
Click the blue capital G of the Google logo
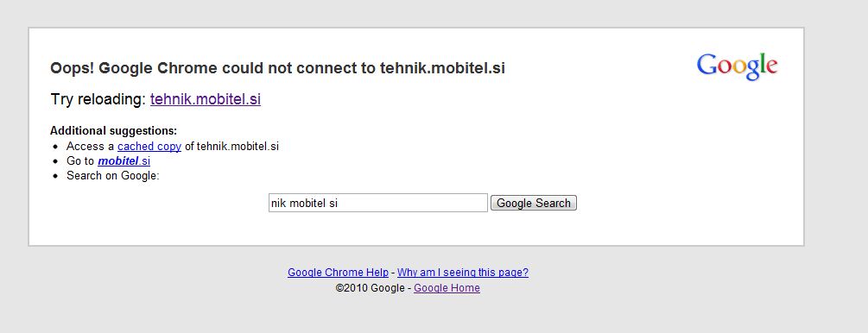(x=706, y=64)
